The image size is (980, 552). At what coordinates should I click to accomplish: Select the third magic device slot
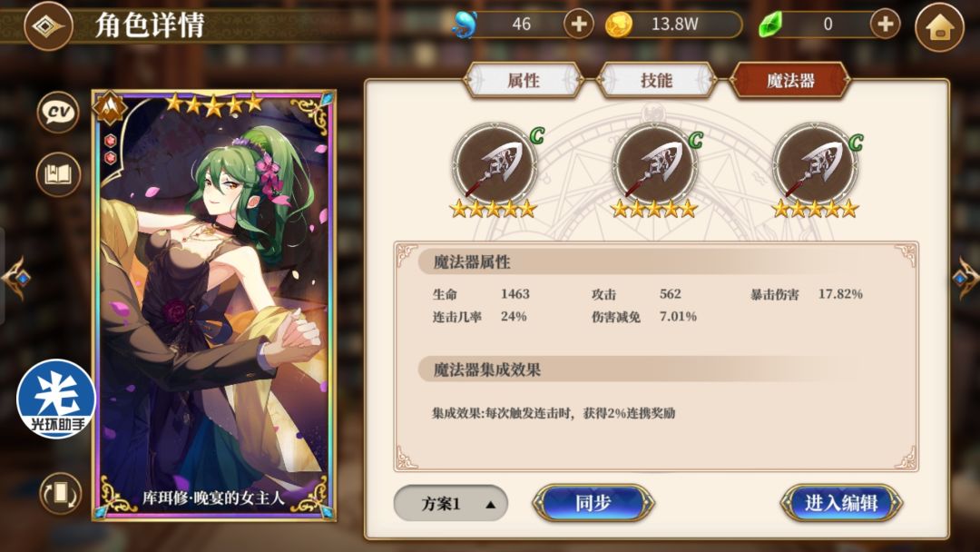pyautogui.click(x=816, y=168)
